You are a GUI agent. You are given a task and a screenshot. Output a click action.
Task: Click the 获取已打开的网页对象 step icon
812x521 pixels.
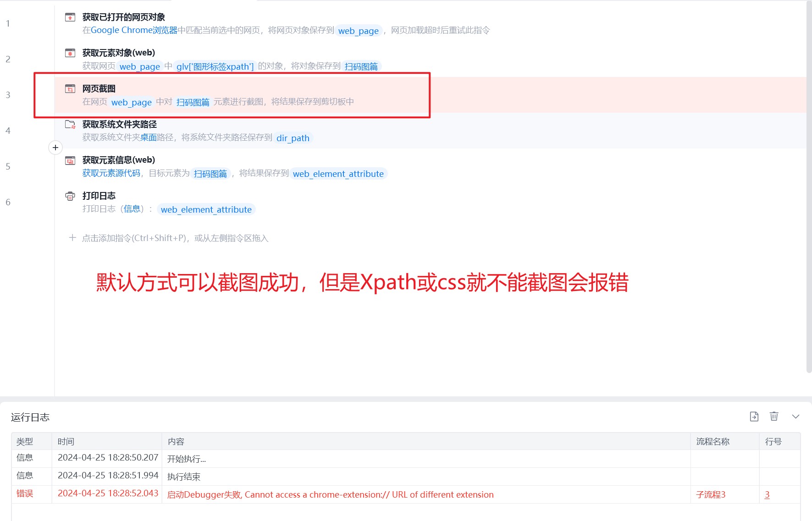[x=70, y=17]
